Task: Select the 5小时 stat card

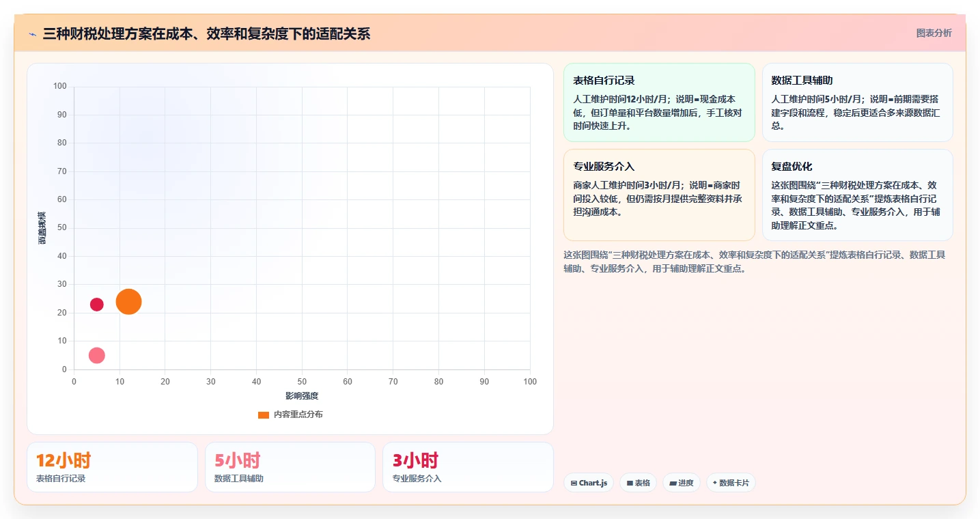Action: [290, 467]
